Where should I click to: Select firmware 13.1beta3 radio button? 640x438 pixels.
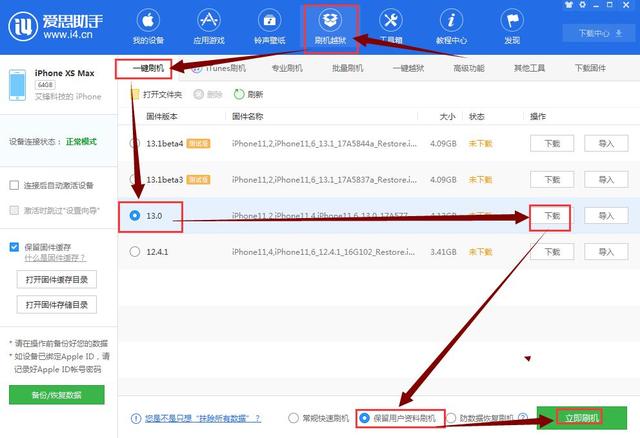(x=134, y=180)
